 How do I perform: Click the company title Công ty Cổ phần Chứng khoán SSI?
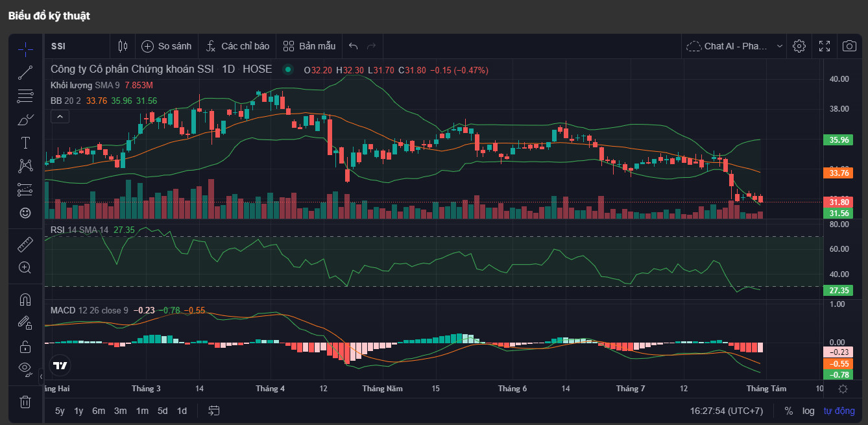click(x=132, y=69)
